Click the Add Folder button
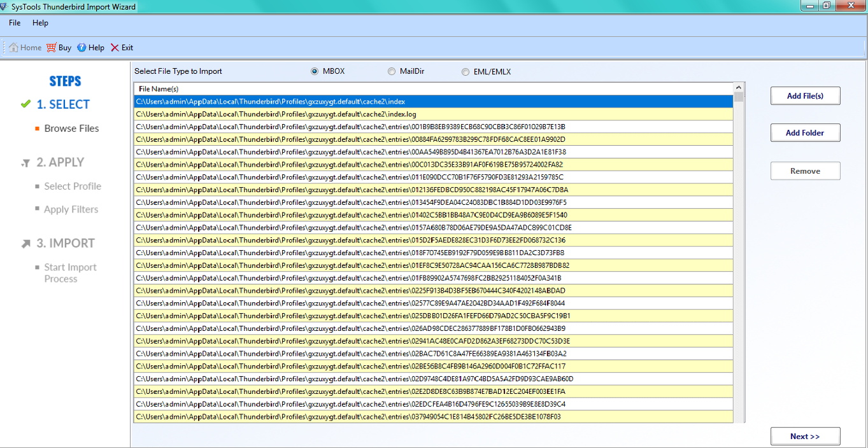Screen dimensions: 868x448 805,132
